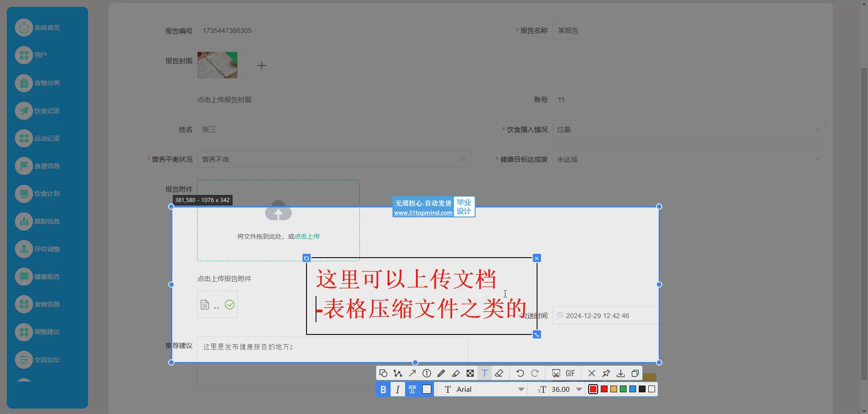The image size is (868, 414).
Task: Pin the screenshot to screen
Action: point(606,373)
